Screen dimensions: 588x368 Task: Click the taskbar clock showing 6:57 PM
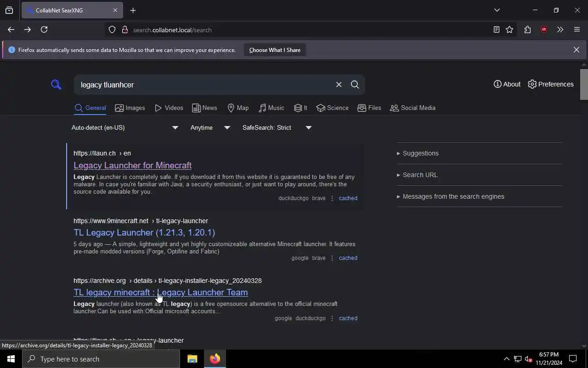(x=549, y=359)
